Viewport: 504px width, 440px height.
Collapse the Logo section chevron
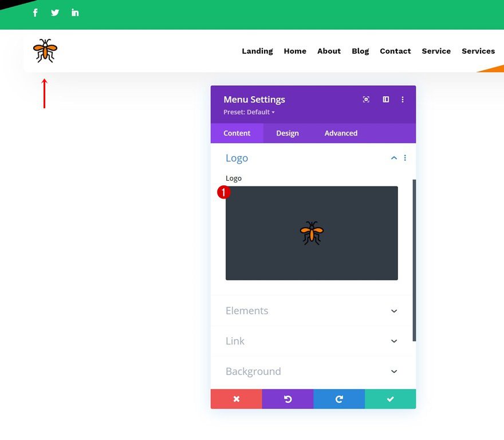(x=393, y=158)
